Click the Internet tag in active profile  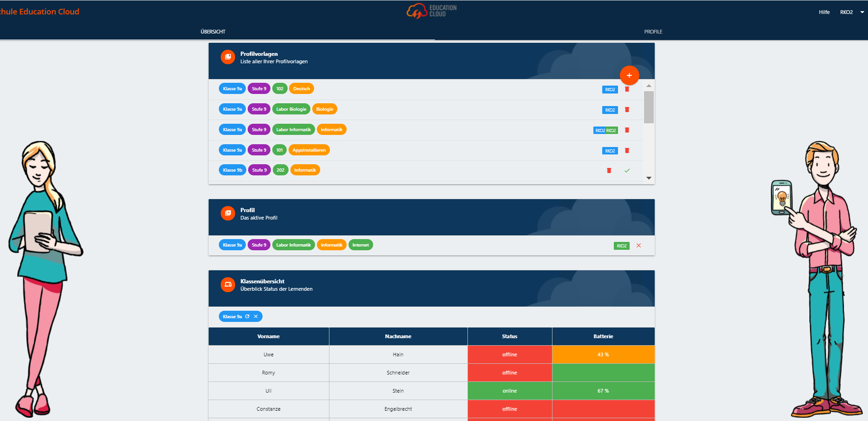click(x=360, y=245)
